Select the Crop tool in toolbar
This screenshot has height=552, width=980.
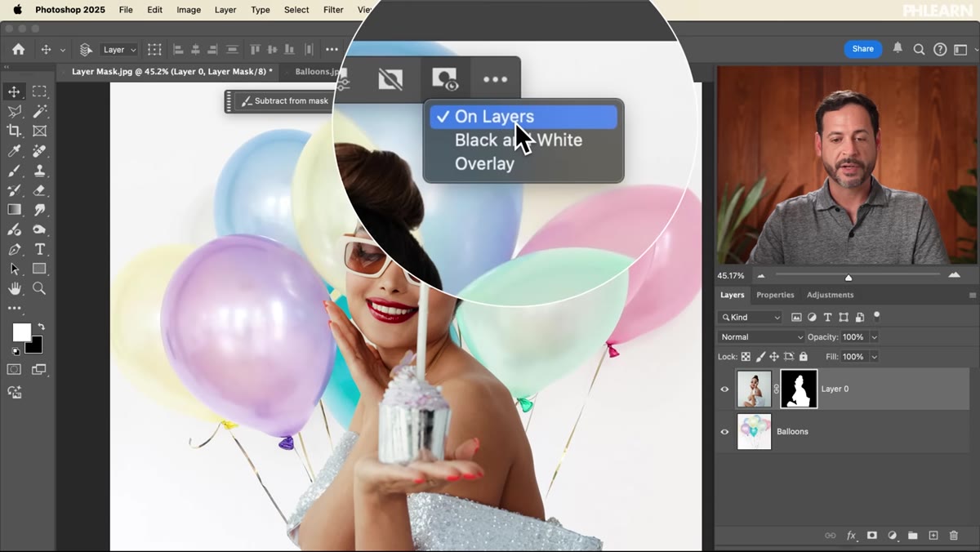point(14,131)
